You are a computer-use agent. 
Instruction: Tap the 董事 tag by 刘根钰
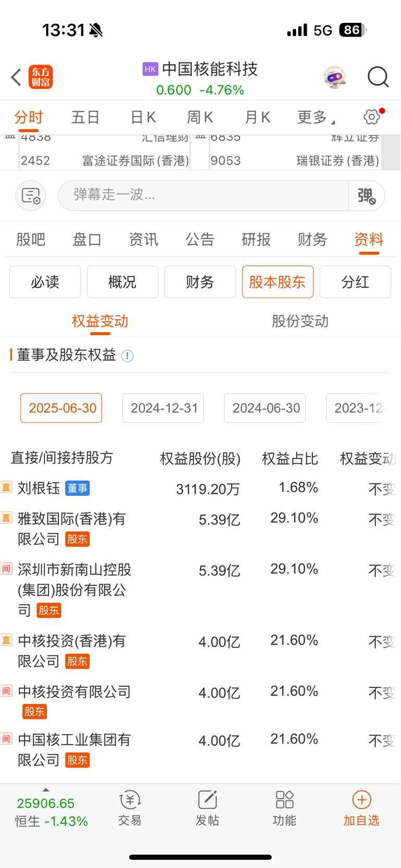[77, 488]
